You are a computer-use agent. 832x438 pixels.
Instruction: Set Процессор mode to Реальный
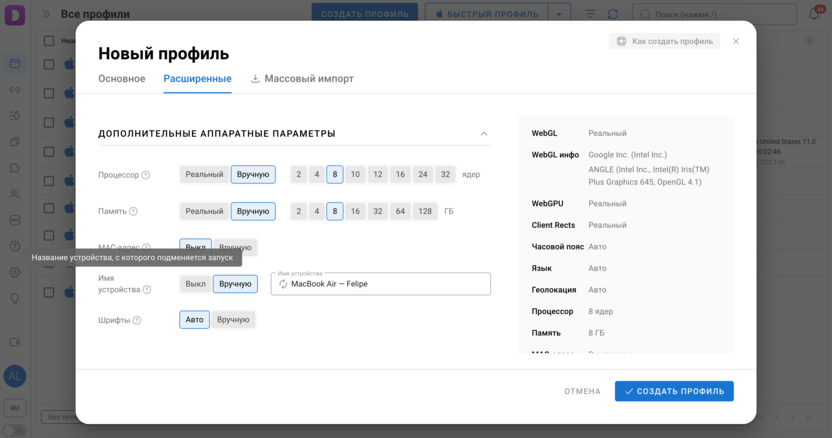(204, 175)
